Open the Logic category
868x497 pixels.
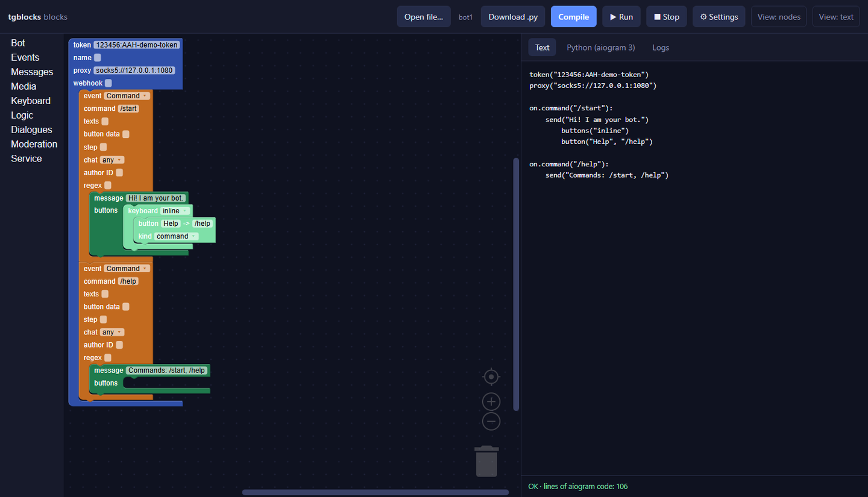click(22, 115)
